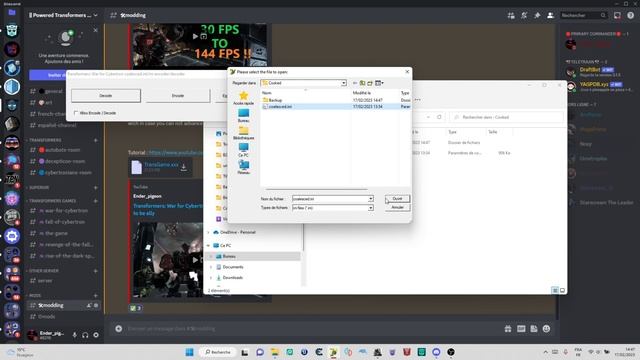Click Ouvrir button in file dialog

397,199
